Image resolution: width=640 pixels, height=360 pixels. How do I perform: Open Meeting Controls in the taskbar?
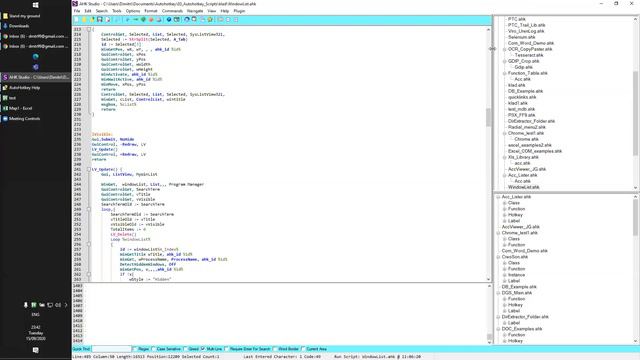(36, 119)
